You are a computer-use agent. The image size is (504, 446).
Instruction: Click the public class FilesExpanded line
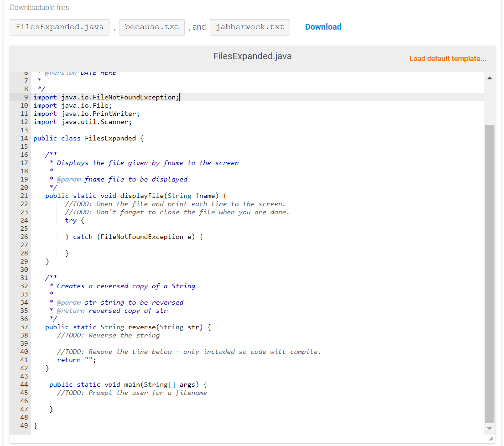[89, 138]
